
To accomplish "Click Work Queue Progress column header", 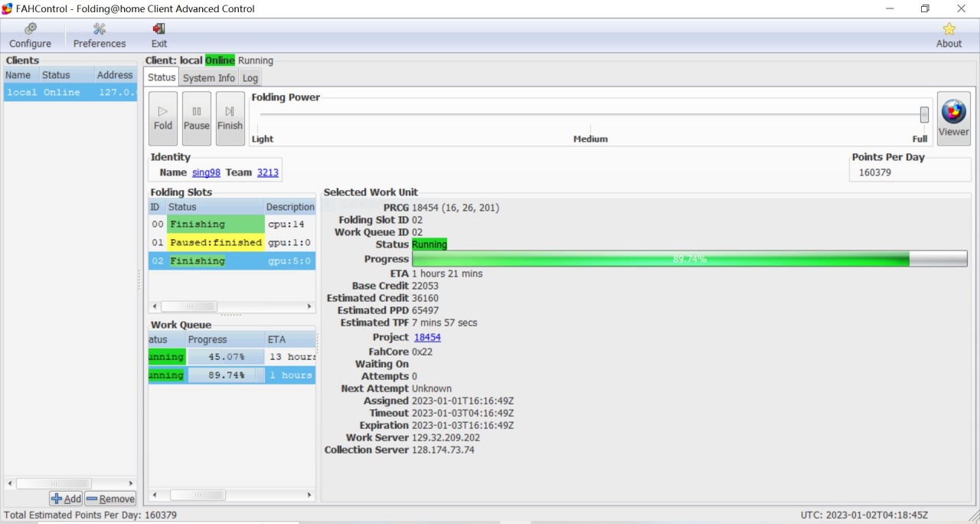I will tap(225, 339).
